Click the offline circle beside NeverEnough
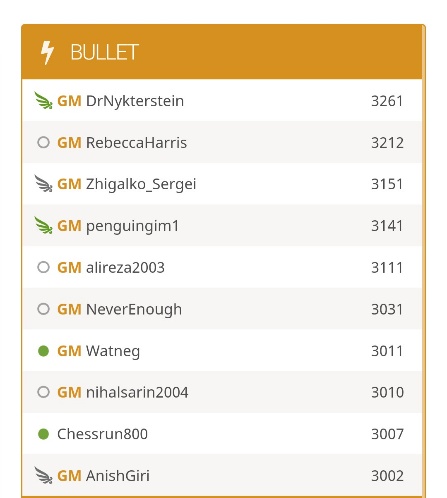Screen dimensions: 447x498 coord(43,309)
